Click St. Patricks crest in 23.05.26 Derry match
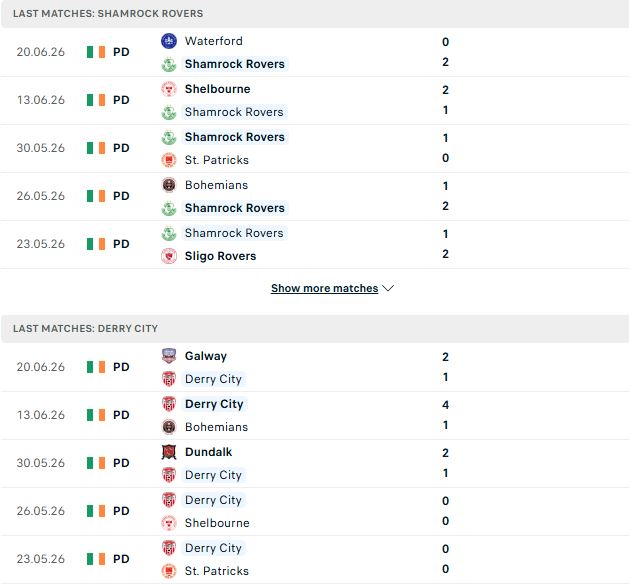Viewport: 629px width, 584px height. click(169, 571)
